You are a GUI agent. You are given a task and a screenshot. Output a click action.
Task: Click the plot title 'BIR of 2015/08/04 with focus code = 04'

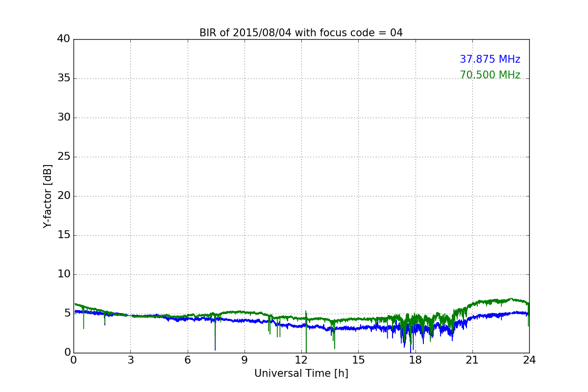point(301,33)
